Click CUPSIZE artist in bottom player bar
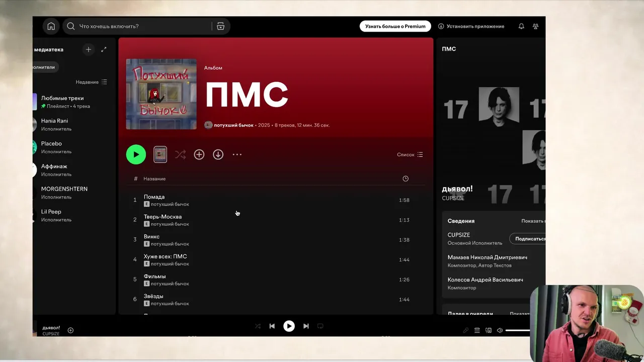The height and width of the screenshot is (362, 644). [x=51, y=334]
